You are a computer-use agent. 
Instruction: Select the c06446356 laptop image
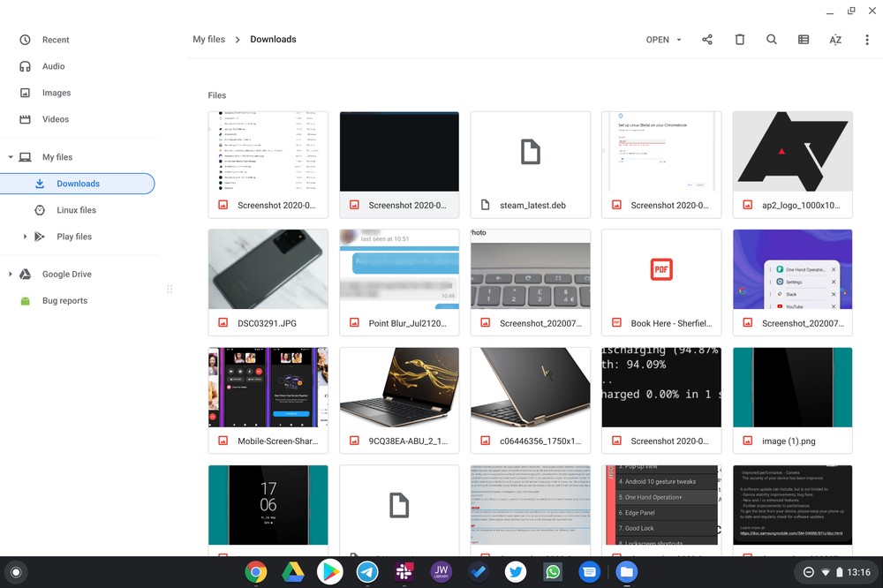tap(531, 401)
